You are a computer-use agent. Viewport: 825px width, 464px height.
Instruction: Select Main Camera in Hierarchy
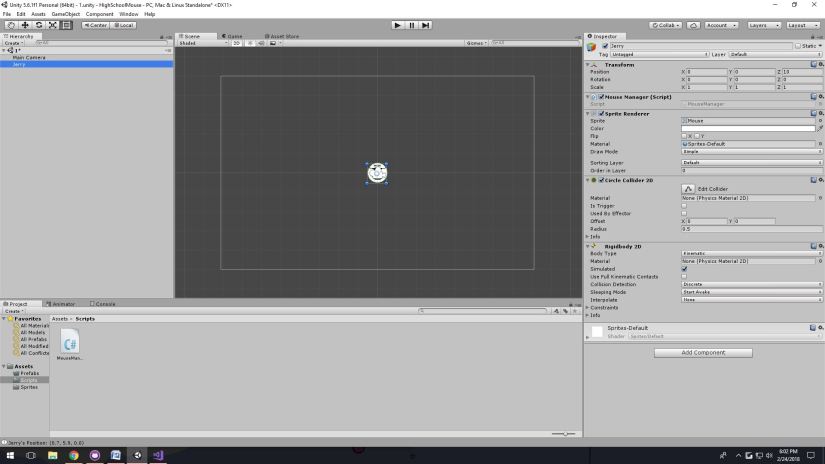point(29,57)
